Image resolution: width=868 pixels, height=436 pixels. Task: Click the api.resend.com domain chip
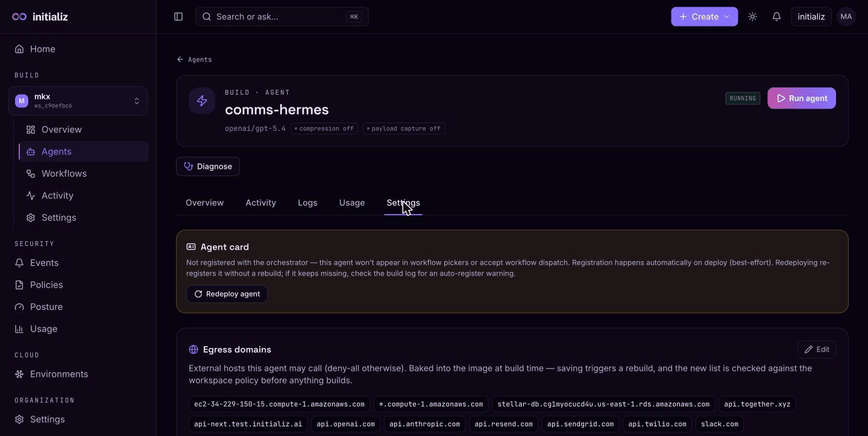tap(504, 424)
